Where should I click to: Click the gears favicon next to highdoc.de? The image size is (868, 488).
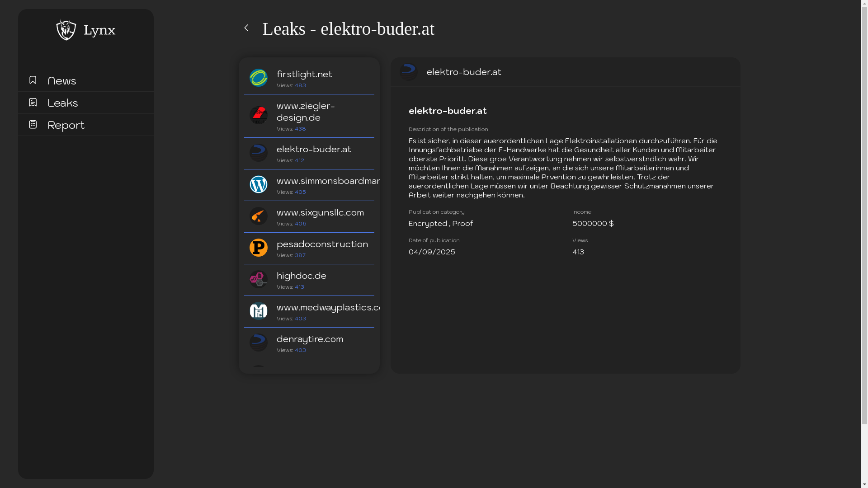[258, 279]
